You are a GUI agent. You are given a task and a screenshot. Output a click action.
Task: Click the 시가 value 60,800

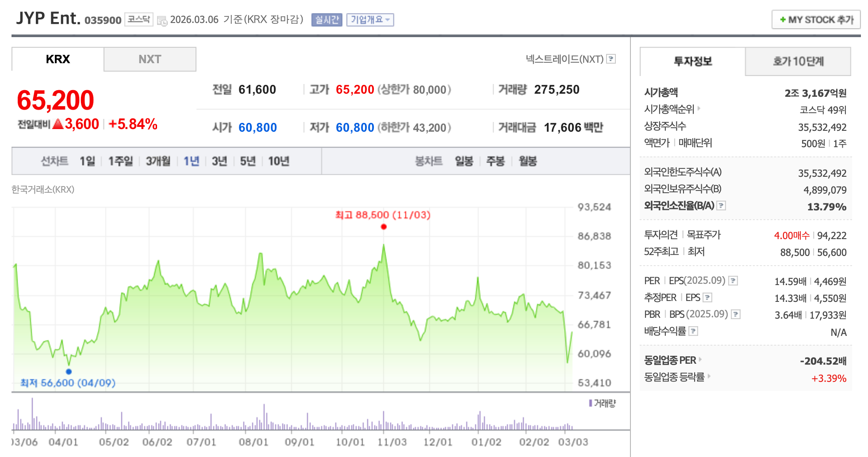tap(257, 128)
